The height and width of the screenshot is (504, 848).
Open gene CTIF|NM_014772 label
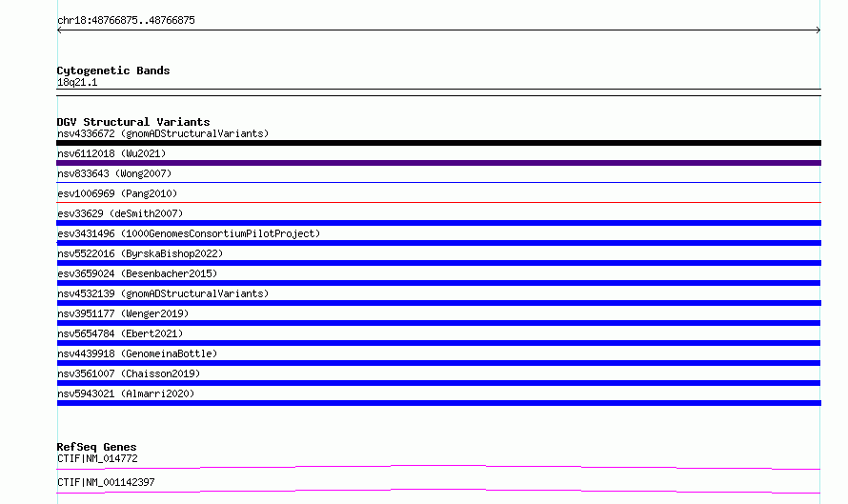pyautogui.click(x=97, y=458)
